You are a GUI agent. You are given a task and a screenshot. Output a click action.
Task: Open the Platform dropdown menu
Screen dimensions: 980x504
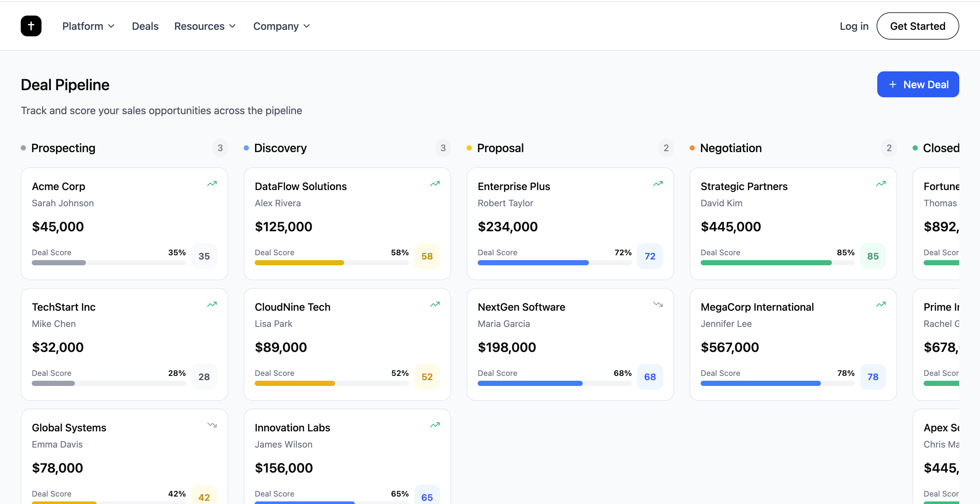[88, 26]
